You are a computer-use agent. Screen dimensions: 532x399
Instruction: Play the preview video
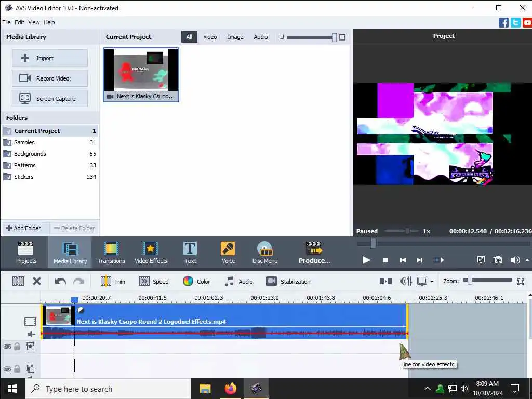point(366,260)
